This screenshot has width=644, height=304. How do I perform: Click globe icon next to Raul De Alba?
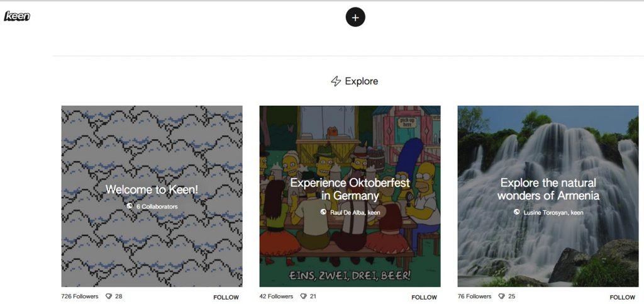pos(323,212)
